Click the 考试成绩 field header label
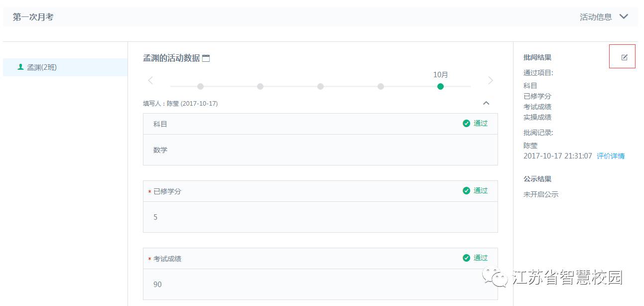 [167, 259]
